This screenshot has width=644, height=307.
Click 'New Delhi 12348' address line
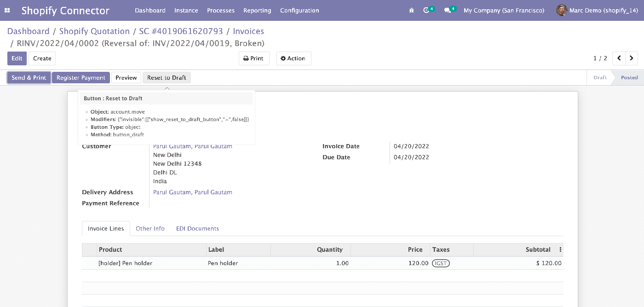pyautogui.click(x=177, y=164)
